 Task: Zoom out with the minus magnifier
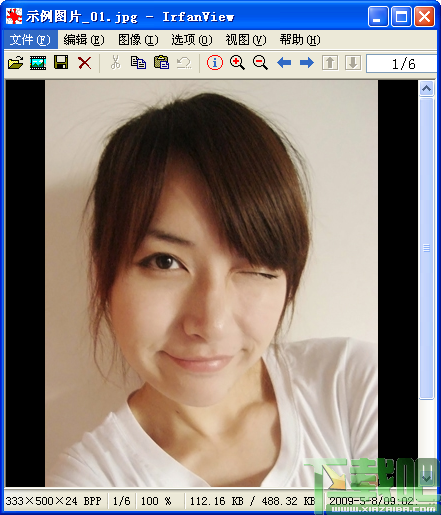(260, 63)
